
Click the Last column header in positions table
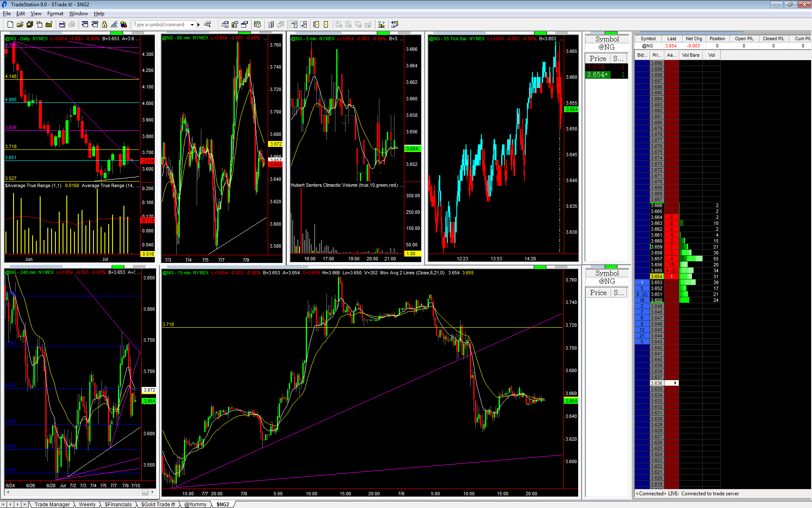[672, 39]
